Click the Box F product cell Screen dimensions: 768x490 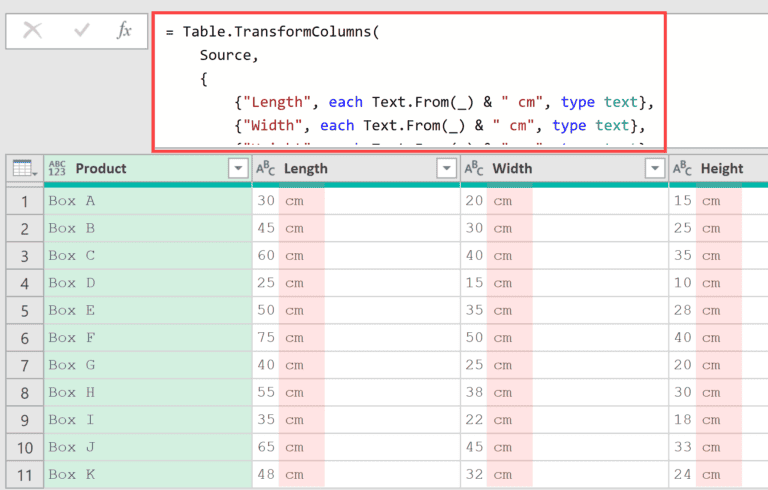(147, 338)
